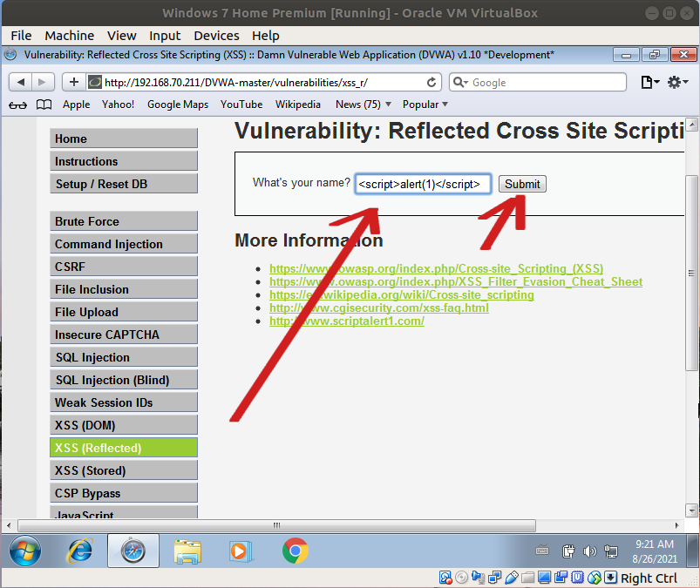Go to the Brute Force vulnerability page
Image resolution: width=700 pixels, height=588 pixels.
click(x=124, y=221)
